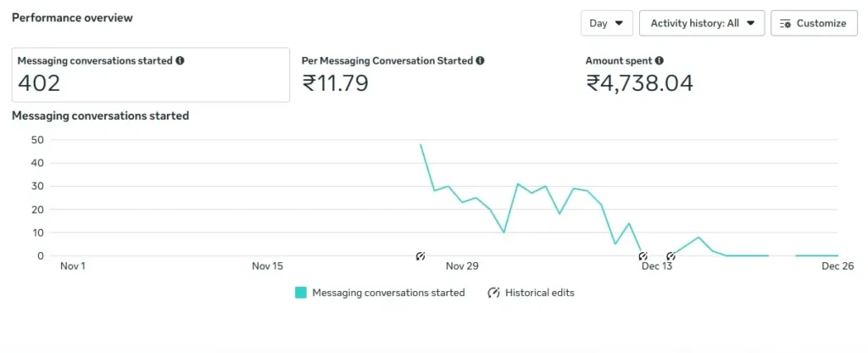
Task: Click the historical edit marker before Nov 29
Action: (420, 256)
